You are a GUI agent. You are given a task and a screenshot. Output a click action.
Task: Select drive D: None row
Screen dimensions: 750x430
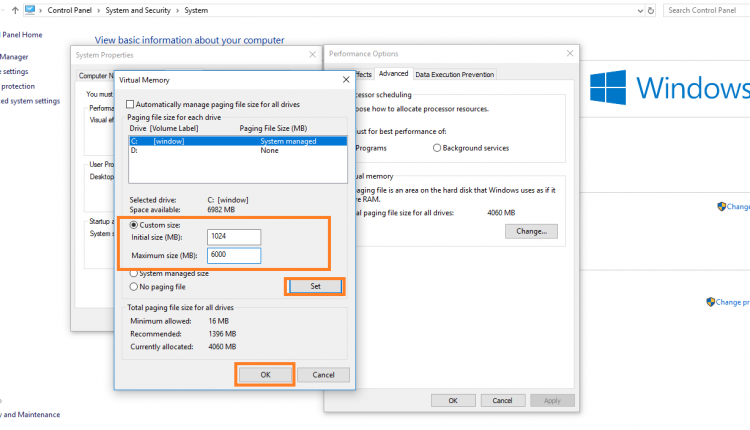[x=238, y=150]
